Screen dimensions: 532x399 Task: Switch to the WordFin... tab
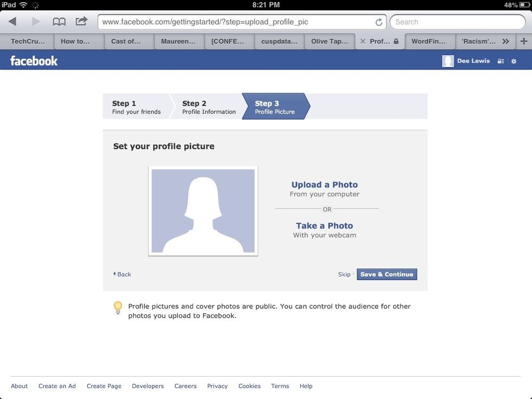[428, 41]
